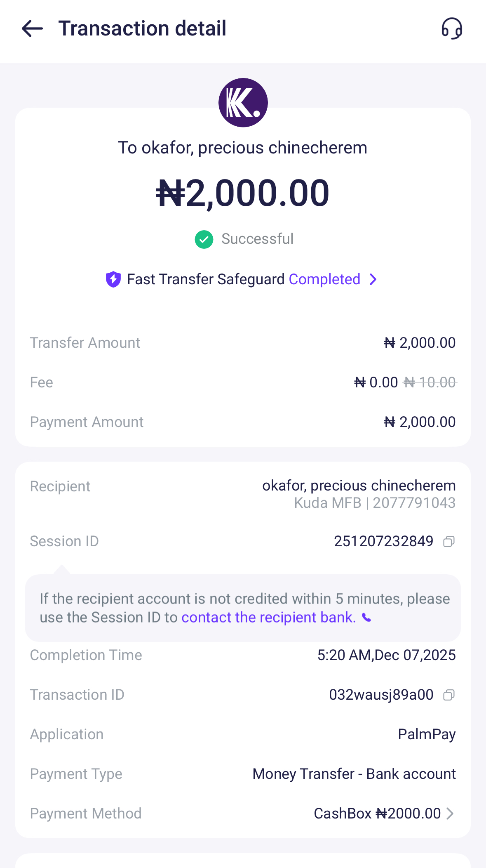Tap the phone icon beside recipient bank
Screen dimensions: 486x868
point(366,618)
